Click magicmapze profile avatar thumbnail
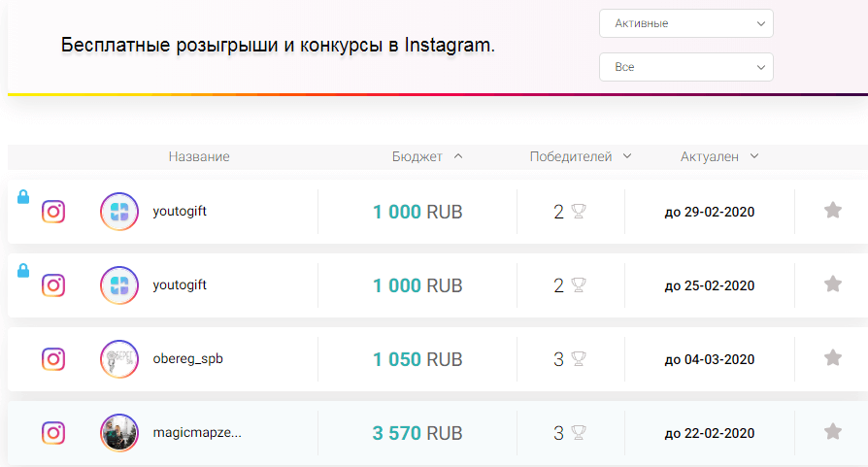The image size is (868, 467). (119, 433)
